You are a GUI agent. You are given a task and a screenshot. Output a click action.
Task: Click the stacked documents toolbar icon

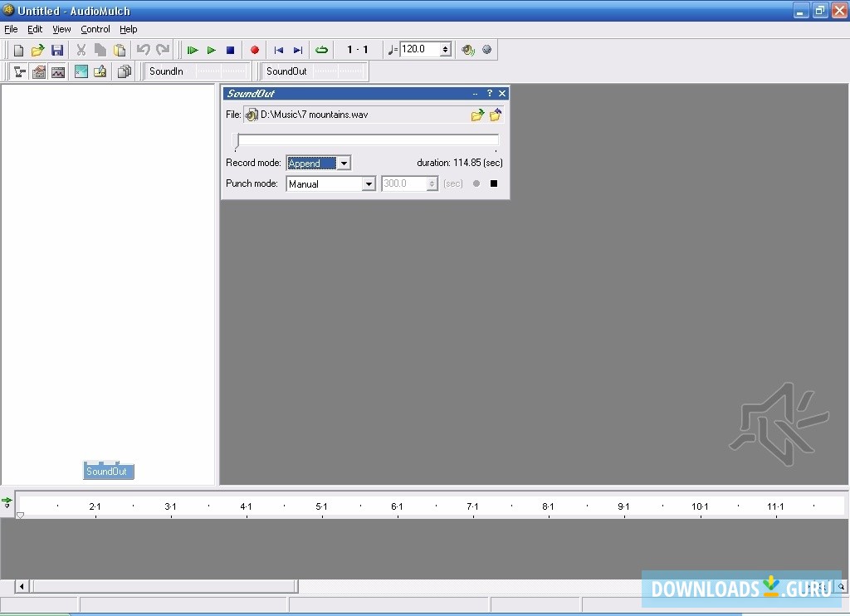pyautogui.click(x=125, y=71)
